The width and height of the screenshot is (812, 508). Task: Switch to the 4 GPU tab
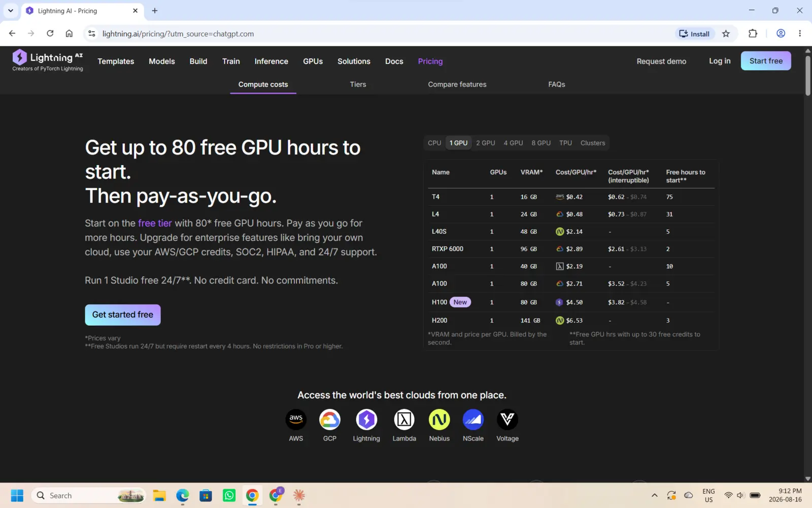tap(513, 143)
